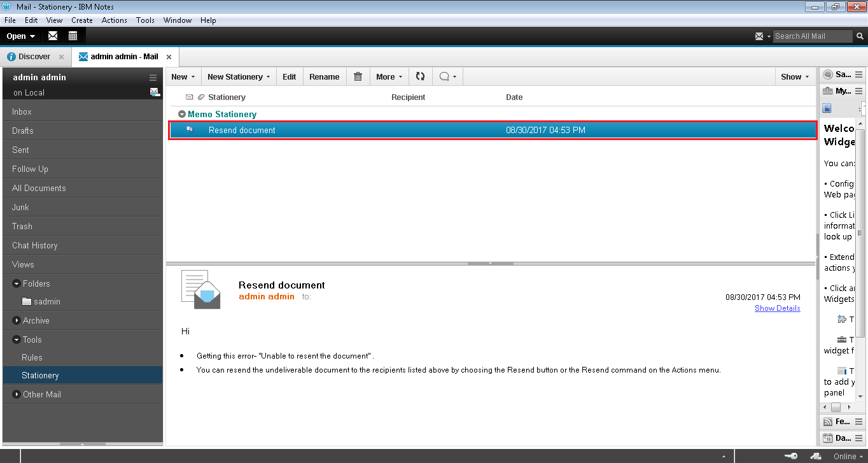Image resolution: width=868 pixels, height=463 pixels.
Task: Click the Search All Mail field
Action: tap(813, 36)
